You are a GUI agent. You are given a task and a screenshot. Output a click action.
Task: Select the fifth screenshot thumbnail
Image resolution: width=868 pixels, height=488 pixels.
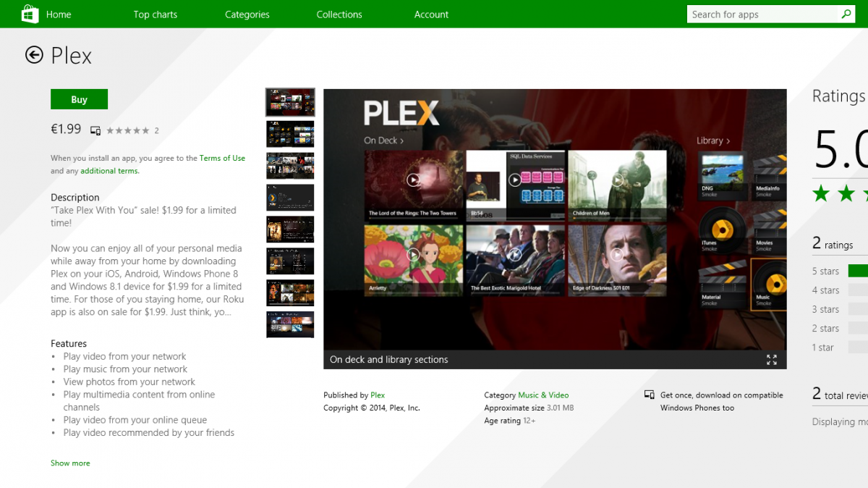point(290,230)
